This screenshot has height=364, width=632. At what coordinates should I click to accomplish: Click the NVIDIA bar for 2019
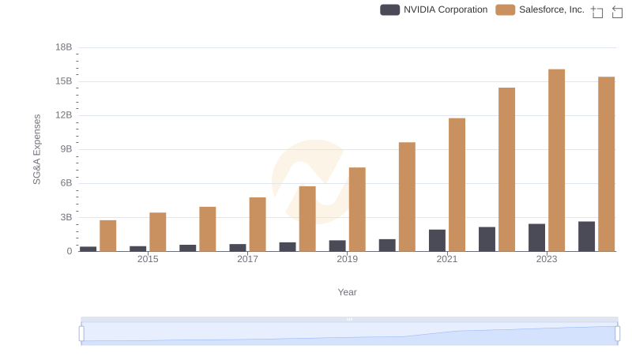[337, 246]
